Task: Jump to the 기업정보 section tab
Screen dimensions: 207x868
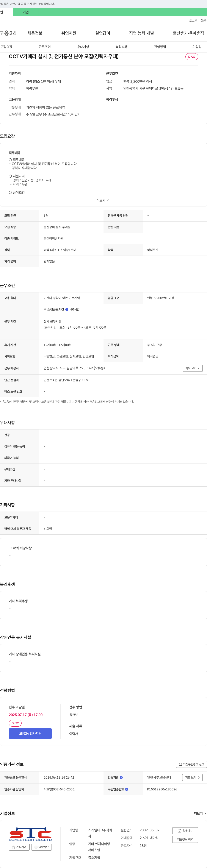Action: click(x=198, y=47)
